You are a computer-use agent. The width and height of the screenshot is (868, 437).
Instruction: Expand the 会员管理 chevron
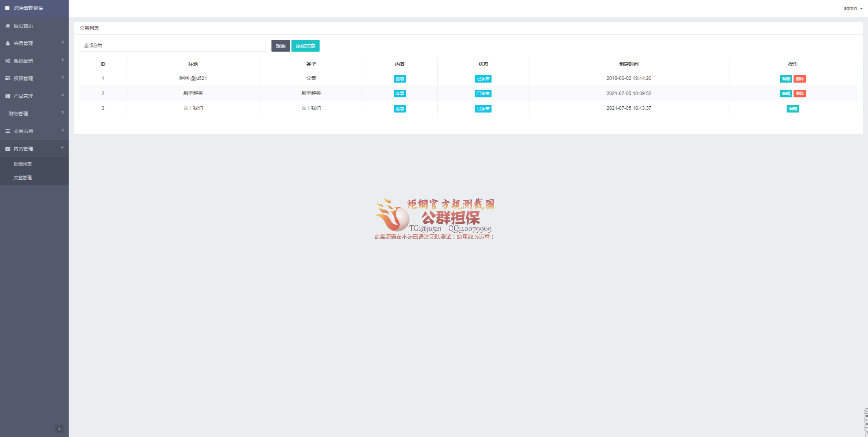[63, 42]
